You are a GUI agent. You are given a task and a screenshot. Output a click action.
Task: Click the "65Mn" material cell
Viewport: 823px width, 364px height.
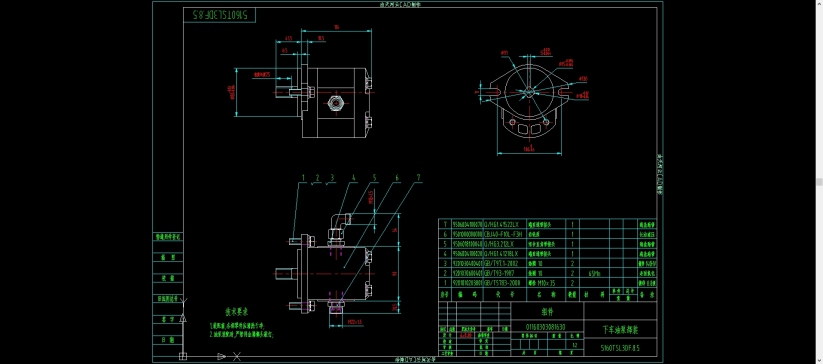(x=595, y=273)
